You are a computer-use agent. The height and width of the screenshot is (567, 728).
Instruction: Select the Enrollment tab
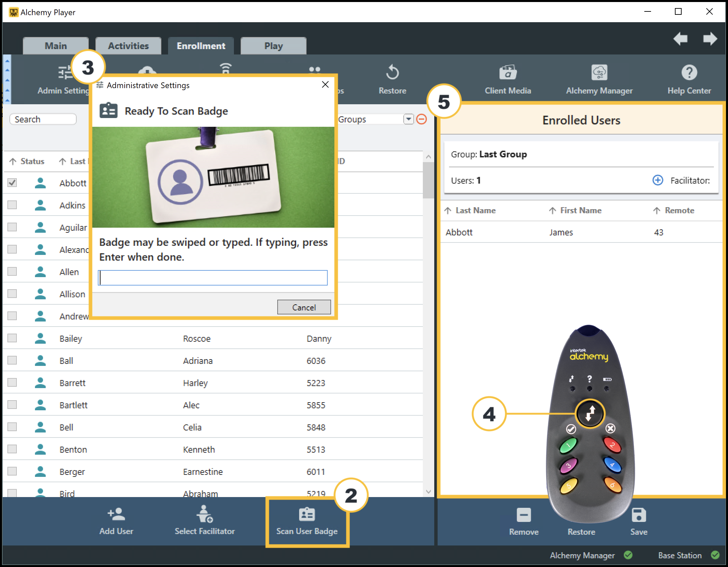point(201,46)
